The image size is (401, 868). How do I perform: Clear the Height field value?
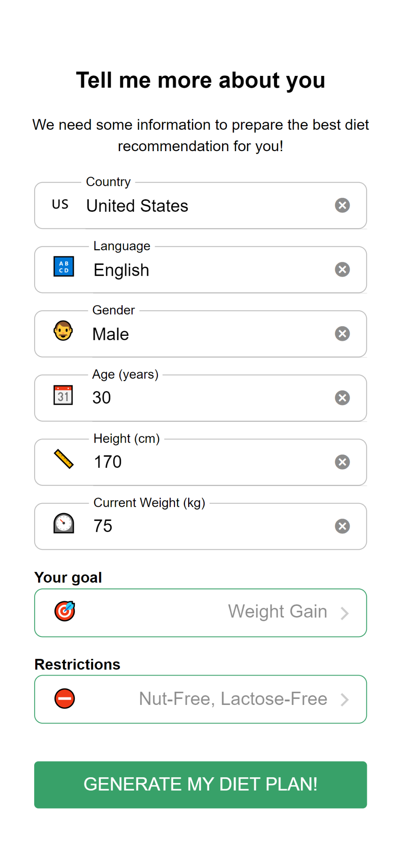(342, 462)
